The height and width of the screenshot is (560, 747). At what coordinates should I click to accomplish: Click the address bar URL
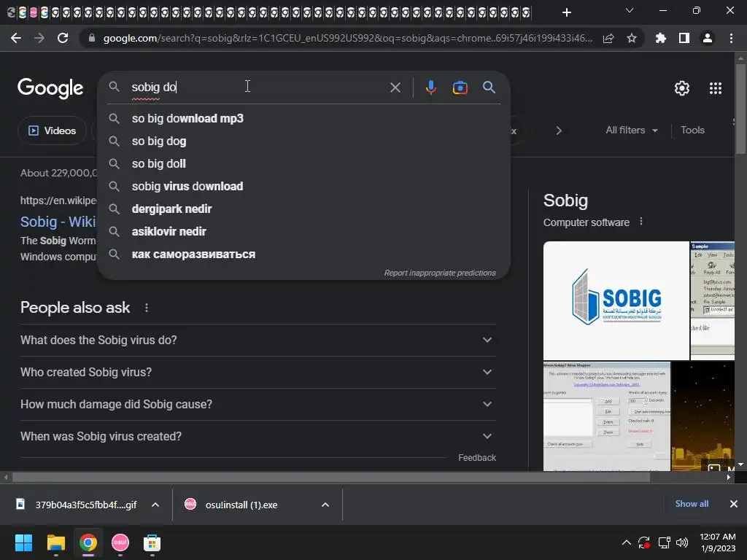tap(348, 38)
